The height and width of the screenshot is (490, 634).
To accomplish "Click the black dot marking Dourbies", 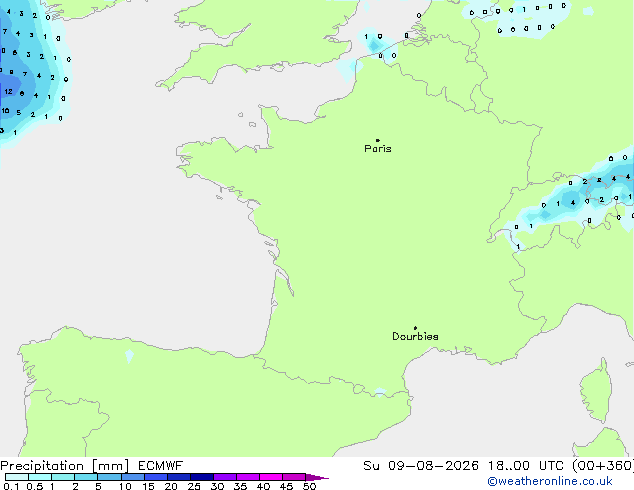I will (416, 328).
